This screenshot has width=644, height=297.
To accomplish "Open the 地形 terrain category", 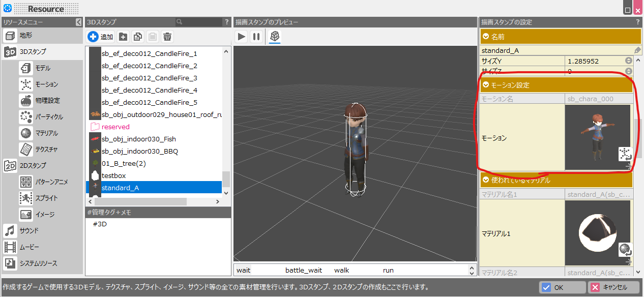I will pos(25,36).
